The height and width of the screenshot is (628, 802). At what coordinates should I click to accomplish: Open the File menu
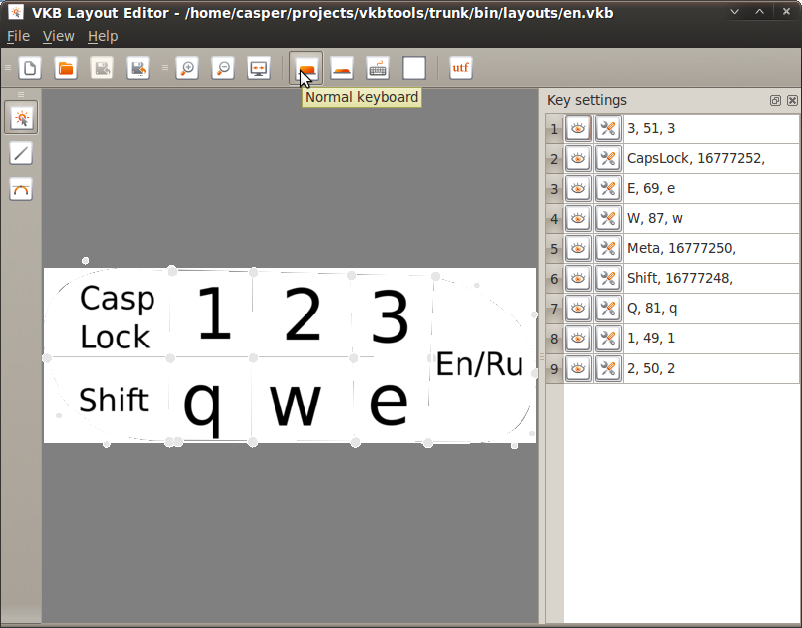pyautogui.click(x=18, y=36)
